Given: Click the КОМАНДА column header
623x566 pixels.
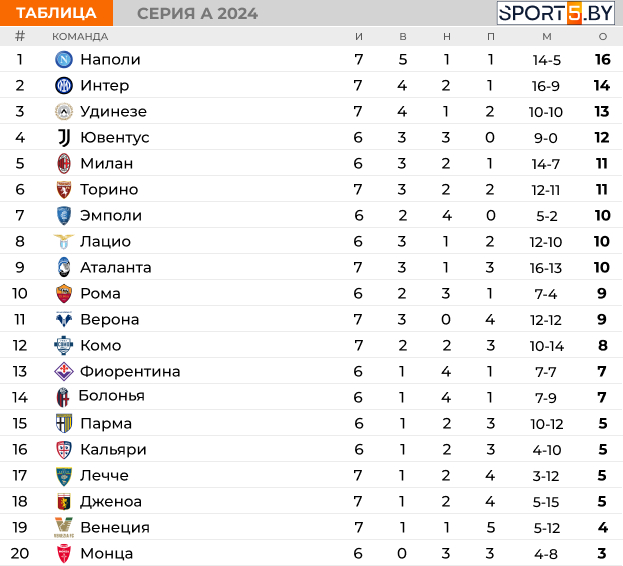Looking at the screenshot, I should point(80,37).
